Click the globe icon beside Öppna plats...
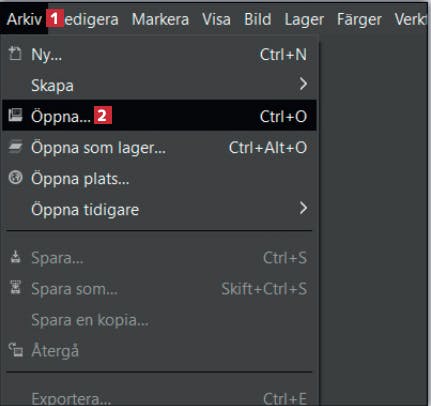The image size is (431, 406). [15, 177]
